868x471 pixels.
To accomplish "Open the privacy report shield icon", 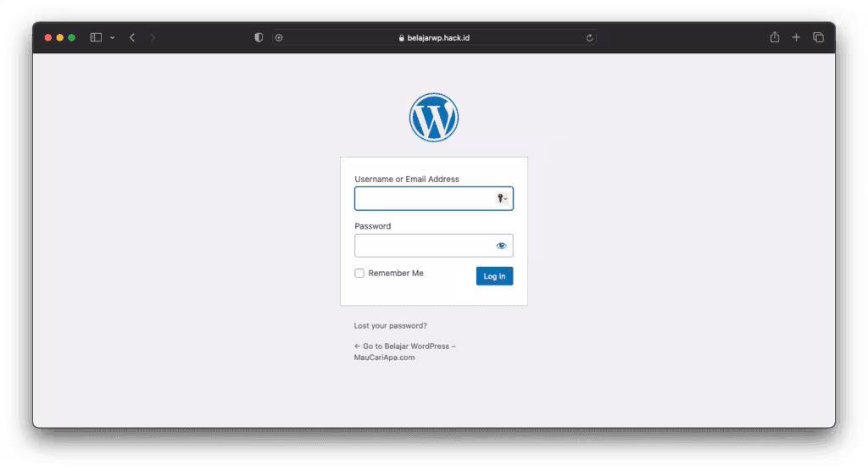I will click(259, 37).
